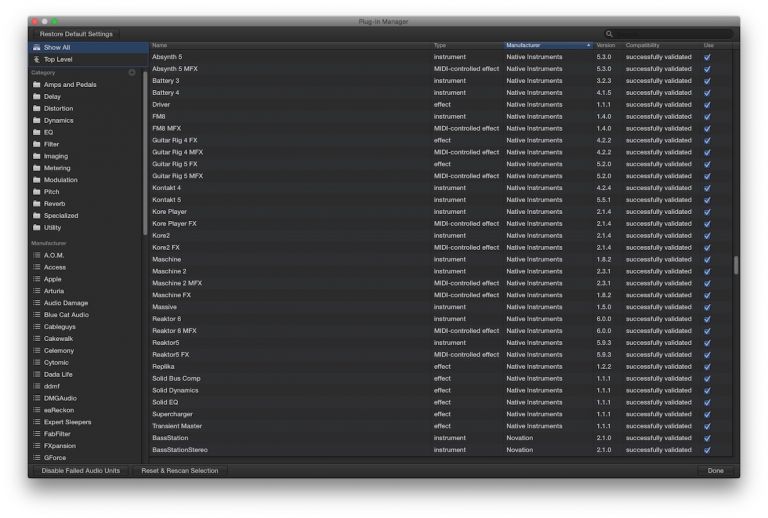Select the BassStation row
Screen dimensions: 768x518
[x=441, y=438]
